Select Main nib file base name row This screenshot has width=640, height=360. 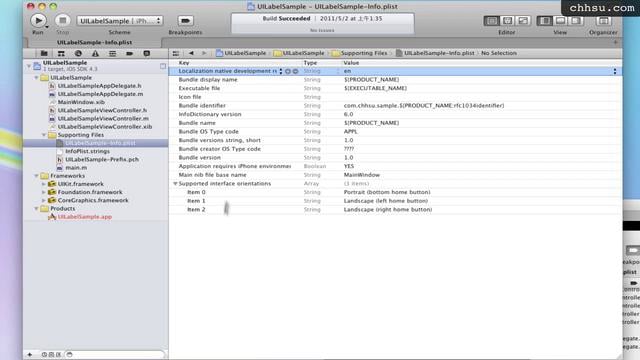pyautogui.click(x=396, y=175)
